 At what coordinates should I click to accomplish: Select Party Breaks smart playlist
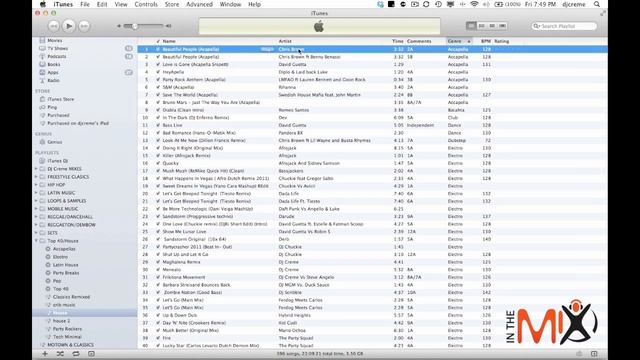tap(66, 273)
